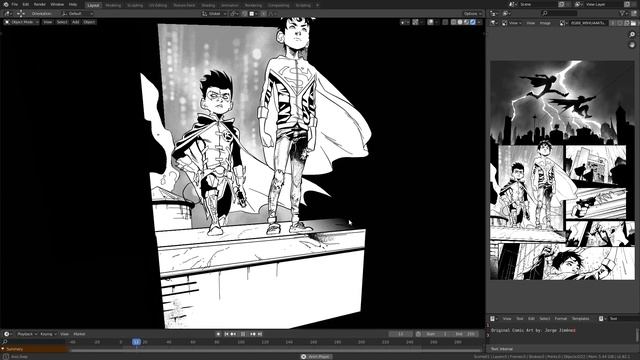Select solid viewport shading
This screenshot has height=360, width=640.
click(460, 22)
